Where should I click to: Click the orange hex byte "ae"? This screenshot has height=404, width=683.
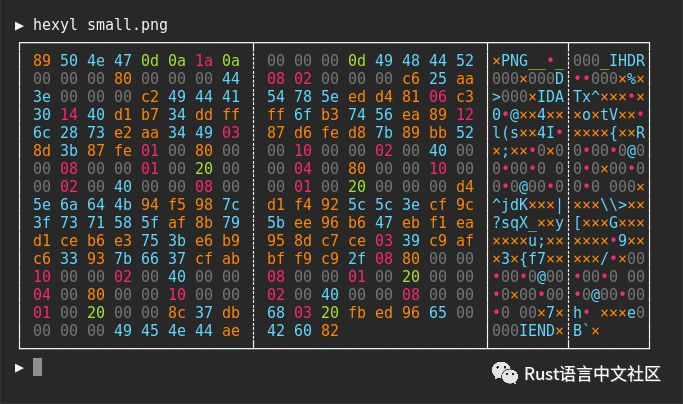point(231,330)
